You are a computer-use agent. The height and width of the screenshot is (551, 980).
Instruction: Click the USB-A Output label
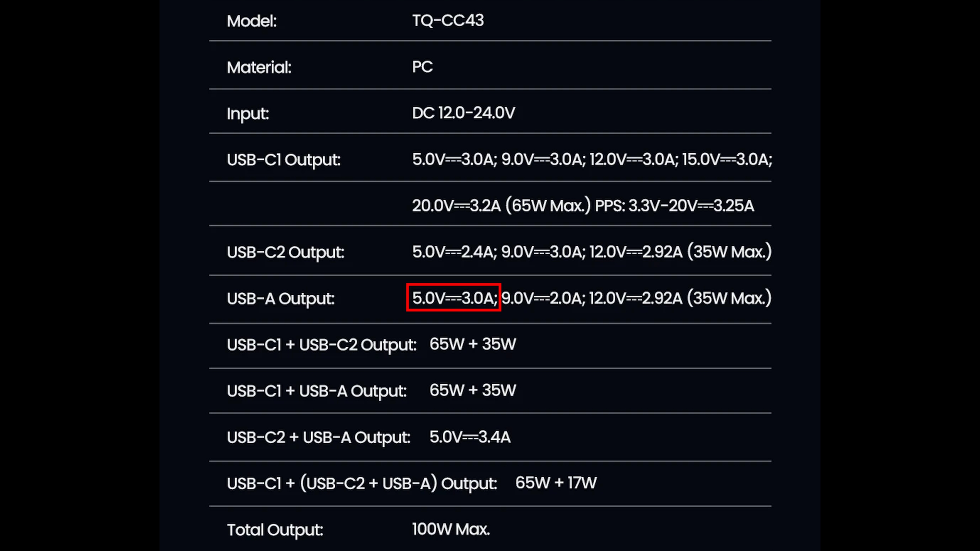coord(280,298)
